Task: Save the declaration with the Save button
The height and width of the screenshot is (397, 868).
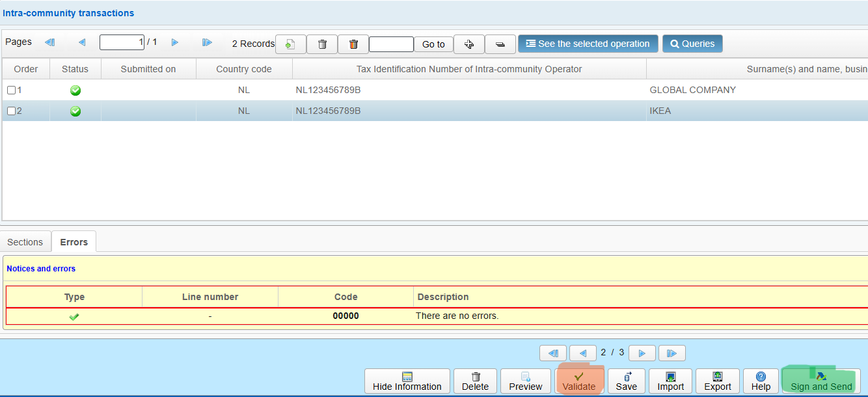Action: click(627, 381)
